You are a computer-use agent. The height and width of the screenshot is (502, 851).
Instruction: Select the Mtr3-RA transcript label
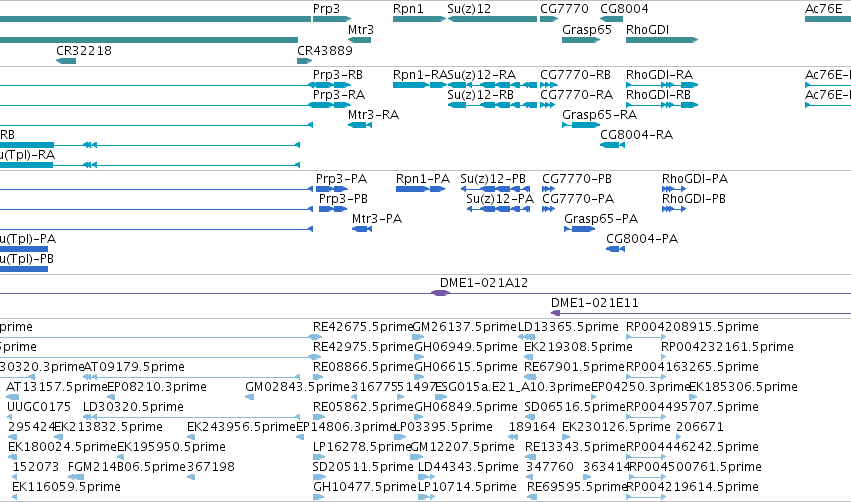[x=373, y=115]
